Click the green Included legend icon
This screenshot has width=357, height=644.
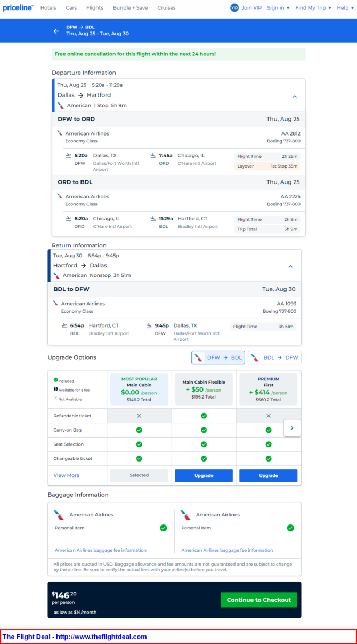pos(55,380)
